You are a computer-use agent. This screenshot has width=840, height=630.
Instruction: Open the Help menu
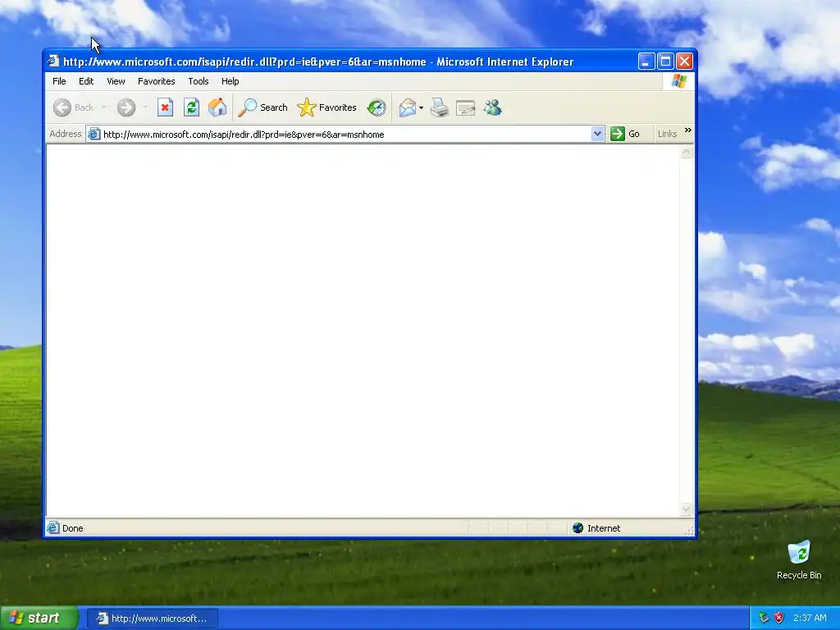coord(231,81)
